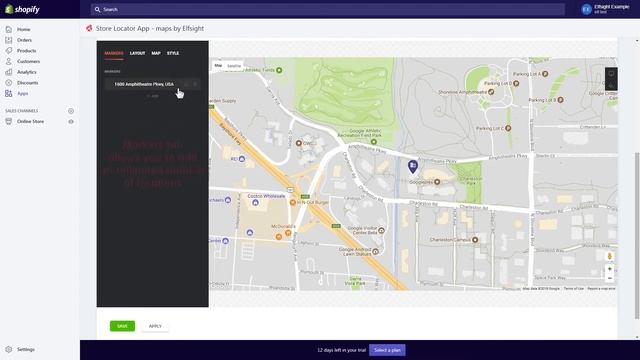640x360 pixels.
Task: Select a plan in trial banner
Action: coord(387,350)
